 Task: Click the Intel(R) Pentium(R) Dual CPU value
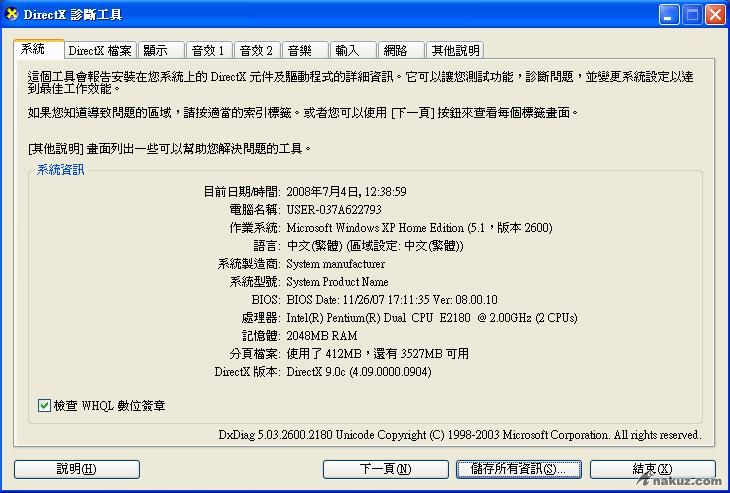[x=432, y=318]
